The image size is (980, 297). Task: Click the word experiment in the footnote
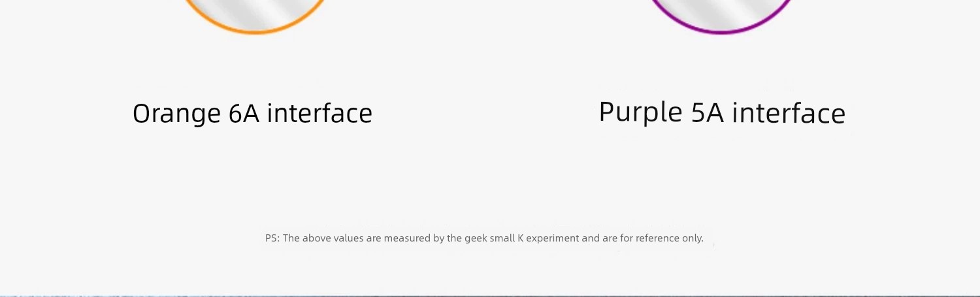click(553, 239)
